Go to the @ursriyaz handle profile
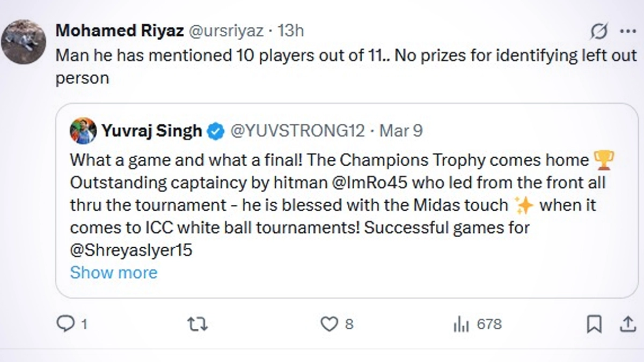 225,31
